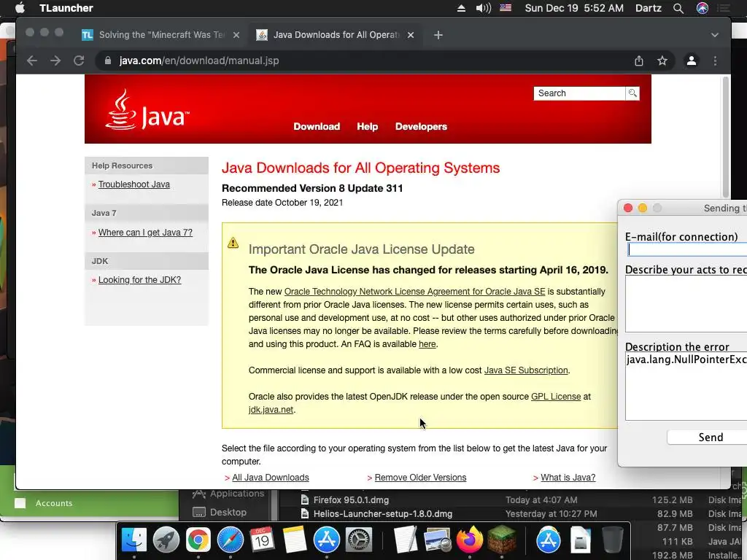The width and height of the screenshot is (747, 560).
Task: Click the warning triangle icon in license notice
Action: tap(233, 242)
